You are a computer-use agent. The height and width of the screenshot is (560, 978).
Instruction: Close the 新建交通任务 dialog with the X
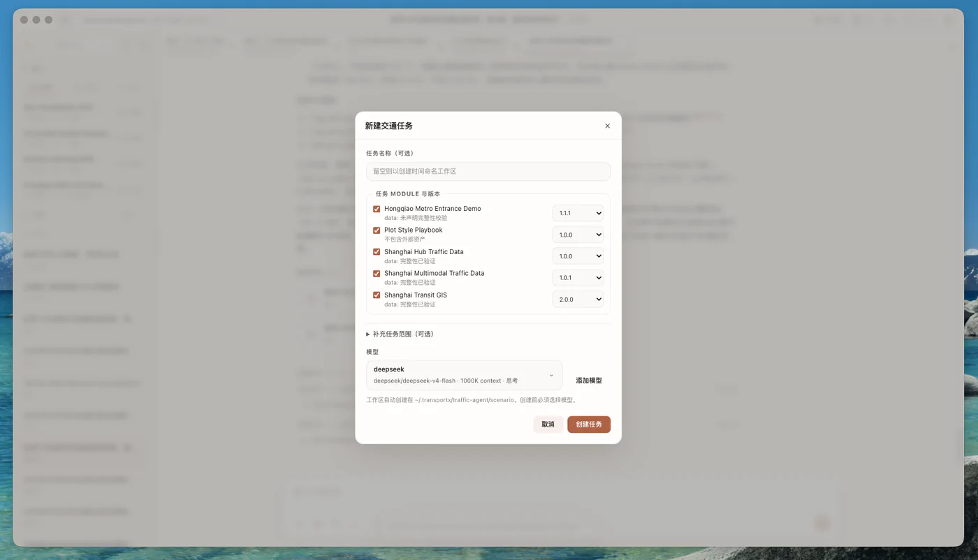coord(607,126)
